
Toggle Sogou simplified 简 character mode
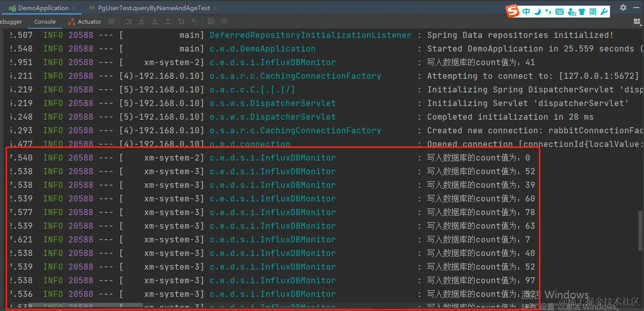click(593, 12)
